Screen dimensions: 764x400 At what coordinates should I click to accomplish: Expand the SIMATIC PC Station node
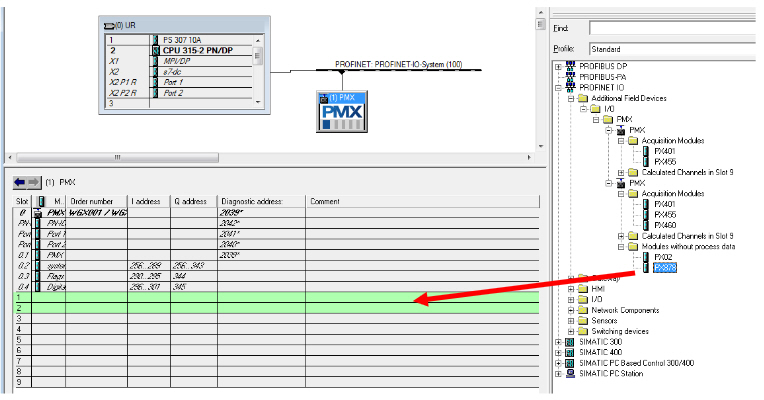[558, 374]
